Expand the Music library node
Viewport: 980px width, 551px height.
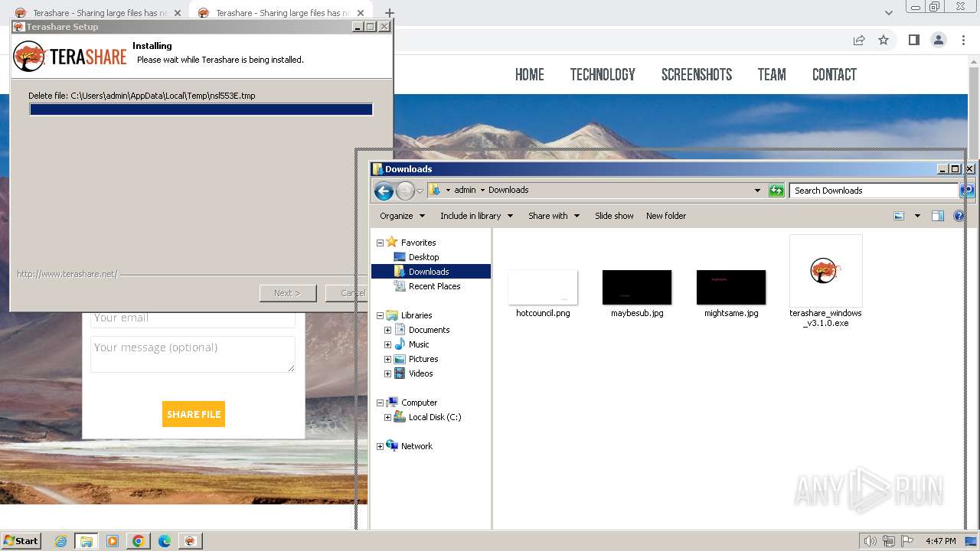pos(387,344)
